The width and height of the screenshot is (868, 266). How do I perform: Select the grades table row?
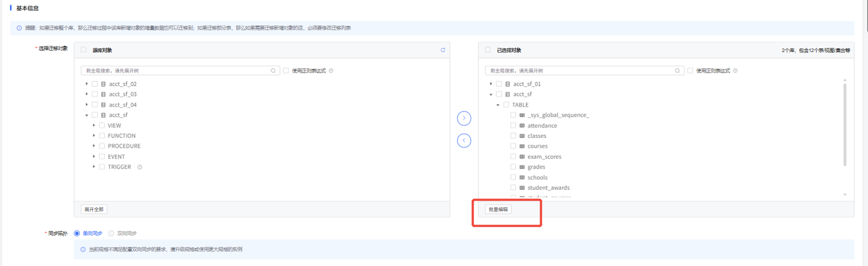pyautogui.click(x=536, y=167)
